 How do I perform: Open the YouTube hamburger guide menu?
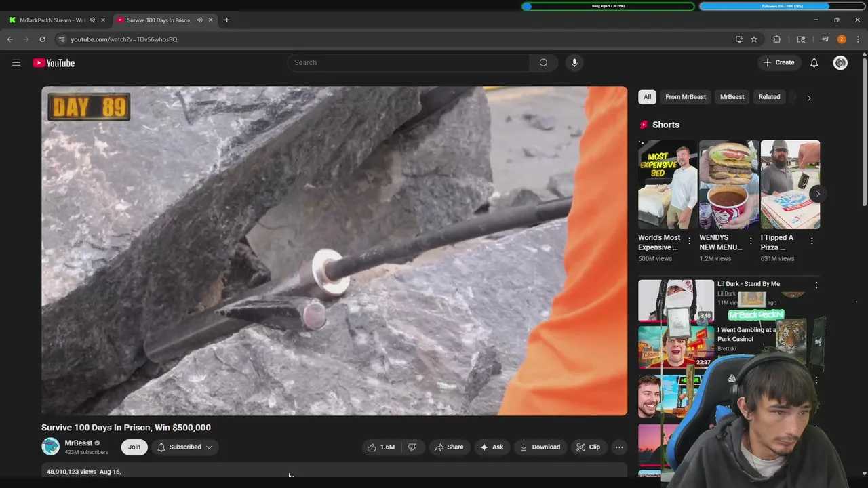pyautogui.click(x=16, y=63)
